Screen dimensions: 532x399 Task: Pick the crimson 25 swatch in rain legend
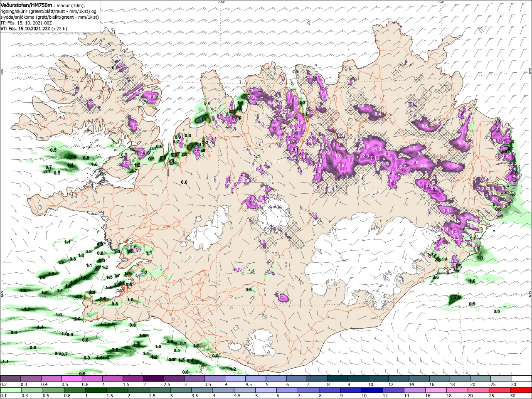(x=499, y=390)
